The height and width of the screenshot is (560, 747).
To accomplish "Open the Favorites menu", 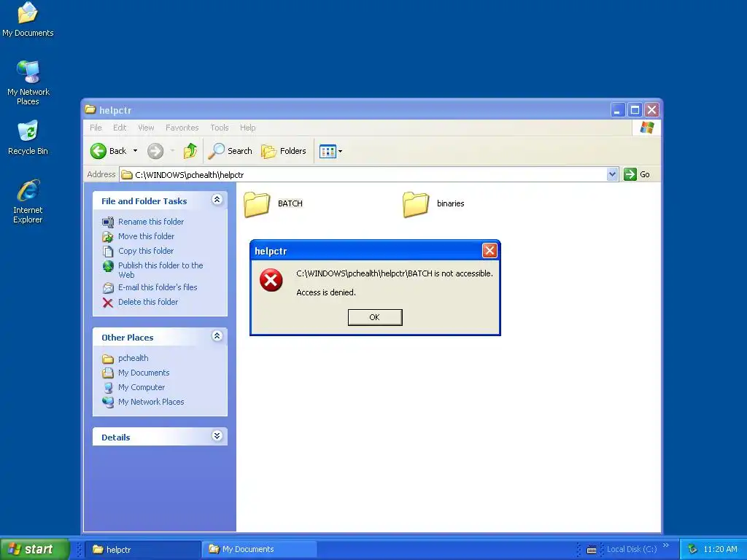I will [182, 128].
